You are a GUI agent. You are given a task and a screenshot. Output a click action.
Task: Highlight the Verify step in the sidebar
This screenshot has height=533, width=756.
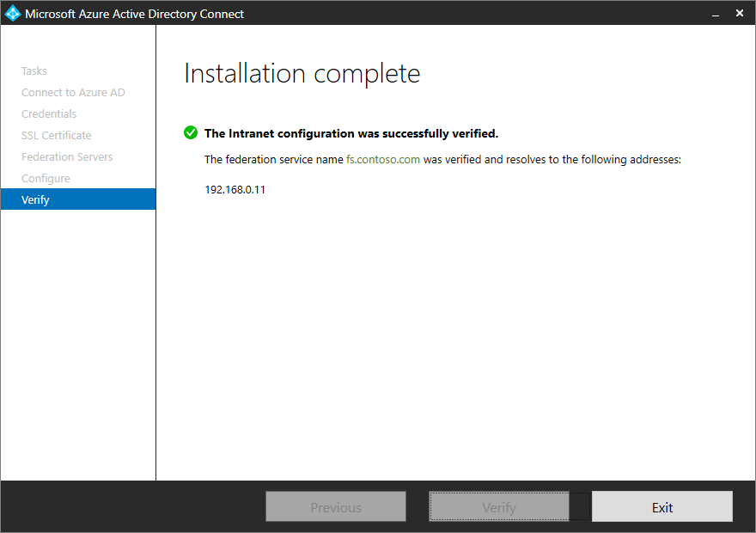[x=35, y=199]
